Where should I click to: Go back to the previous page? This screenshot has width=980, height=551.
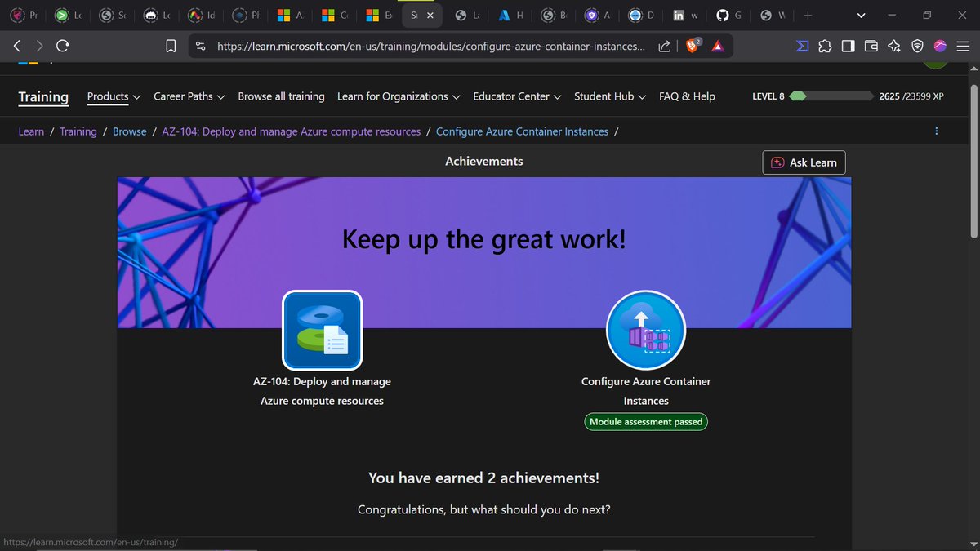coord(17,47)
